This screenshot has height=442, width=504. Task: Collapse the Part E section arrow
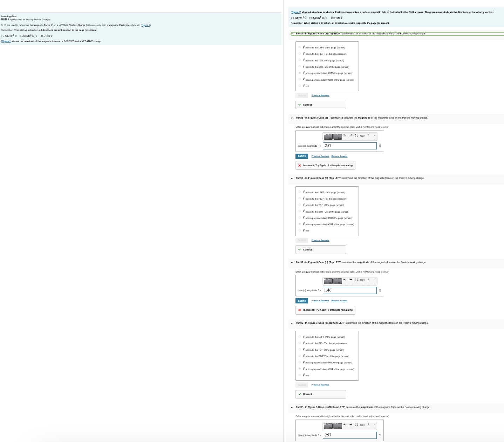click(291, 324)
